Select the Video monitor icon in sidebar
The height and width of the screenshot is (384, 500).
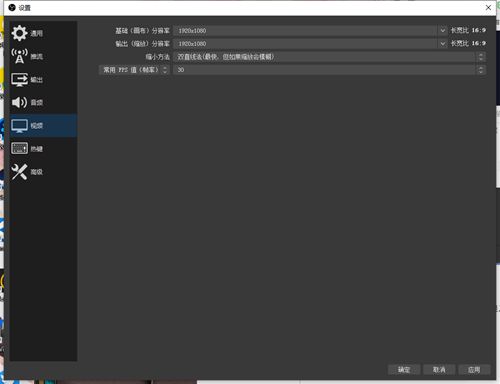[x=19, y=126]
